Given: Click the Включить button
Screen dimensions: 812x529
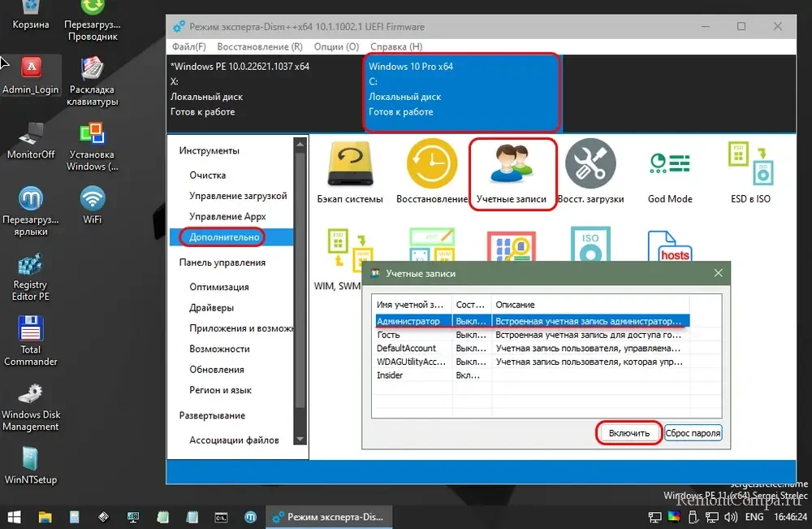Looking at the screenshot, I should tap(629, 433).
